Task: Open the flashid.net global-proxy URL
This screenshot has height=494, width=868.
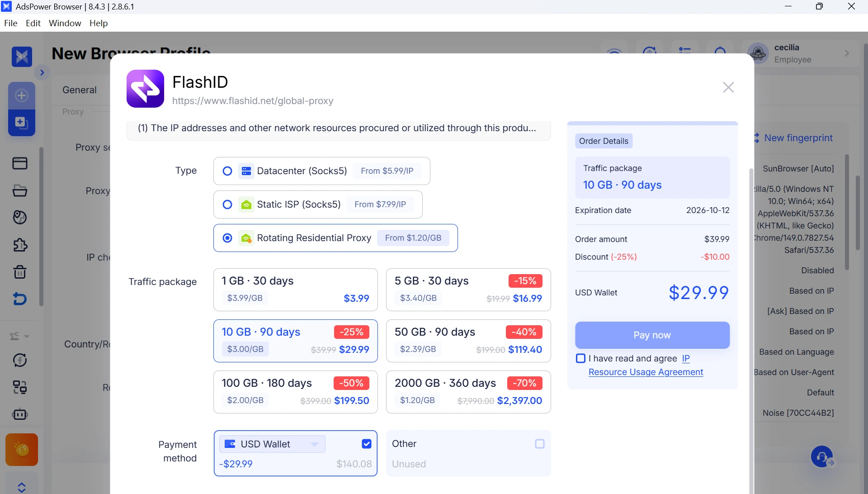Action: pos(253,101)
